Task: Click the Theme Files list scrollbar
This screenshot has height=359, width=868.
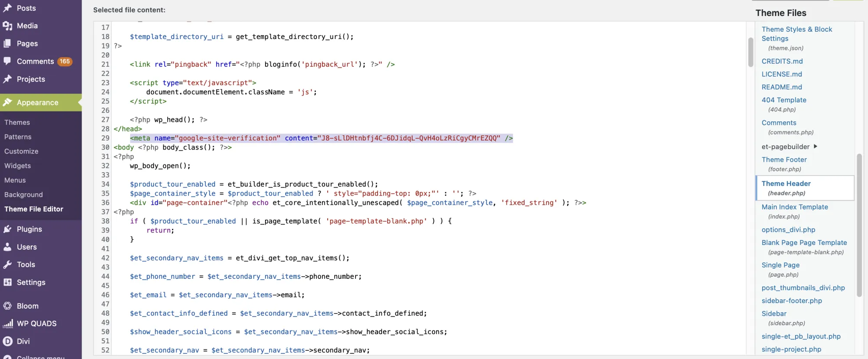Action: point(859,225)
